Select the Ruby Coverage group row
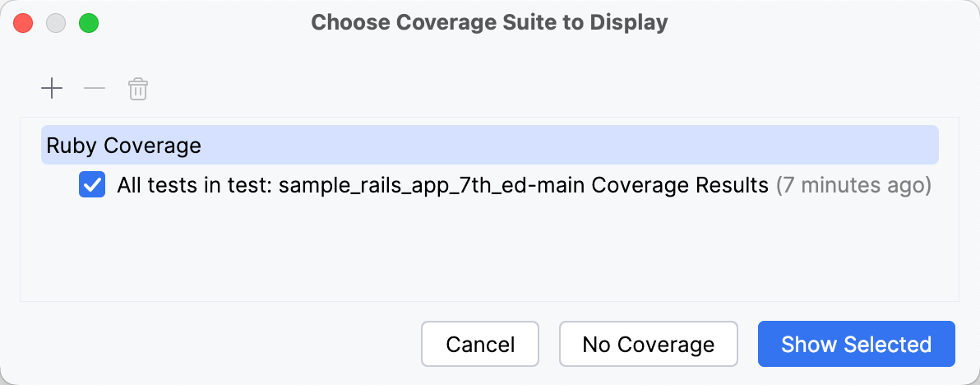980x385 pixels. 124,146
